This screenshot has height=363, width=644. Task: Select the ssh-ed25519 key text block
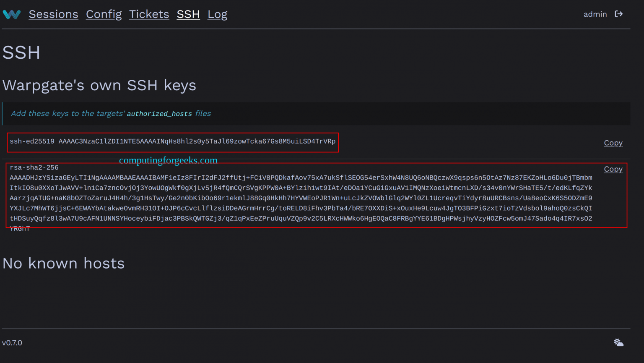pyautogui.click(x=173, y=142)
